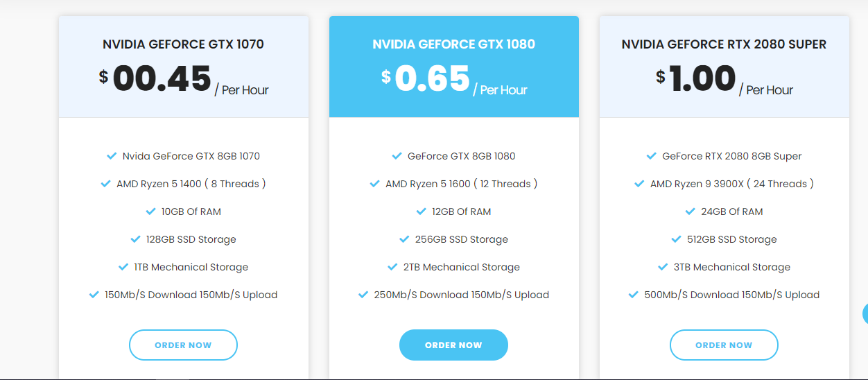Screen dimensions: 868x380
Task: Click ORDER NOW for GTX 1080 plan
Action: pos(453,345)
